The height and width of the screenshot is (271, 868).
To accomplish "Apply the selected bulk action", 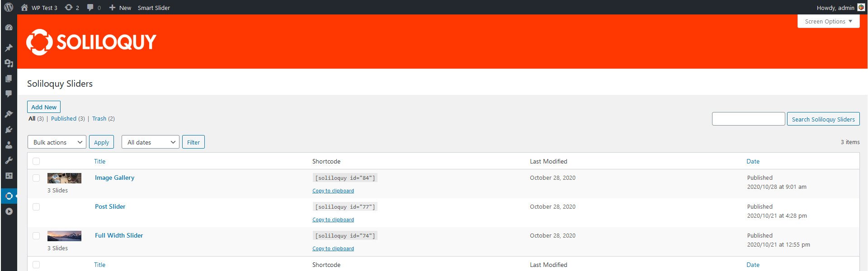I will 101,142.
